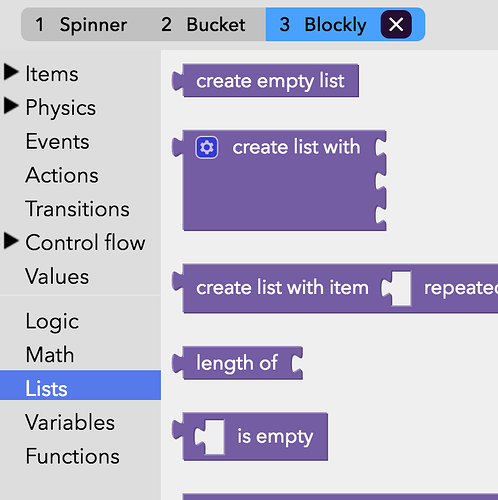The image size is (498, 500).
Task: Open gear settings on create list with block
Action: click(x=207, y=147)
